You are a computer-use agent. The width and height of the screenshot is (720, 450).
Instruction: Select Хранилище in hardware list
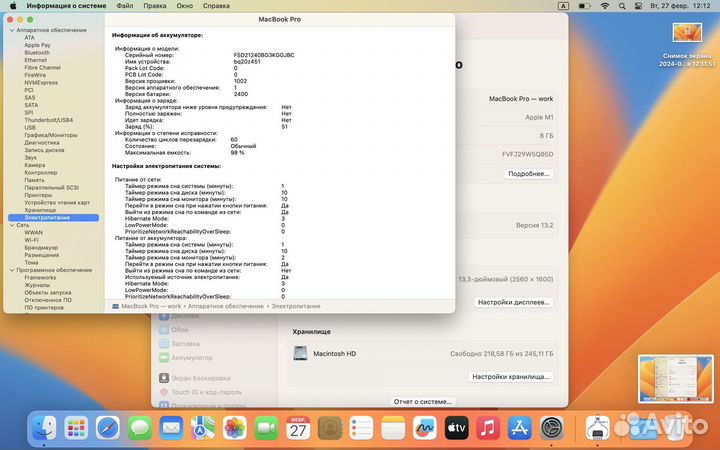tap(40, 210)
